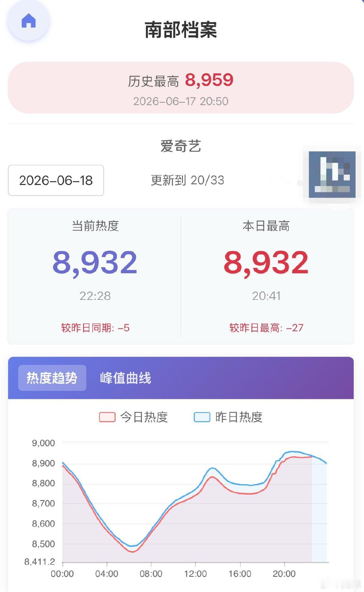Screen dimensions: 364x592
Task: Click the 20:00 x-axis label
Action: [x=284, y=574]
